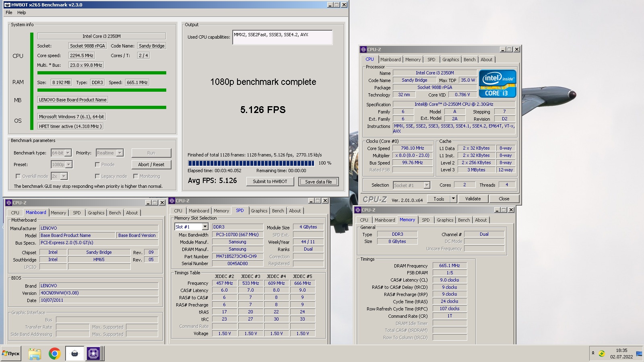Click the Bus Specs PCI-Express 2.0 field
The width and height of the screenshot is (644, 362).
pos(99,243)
